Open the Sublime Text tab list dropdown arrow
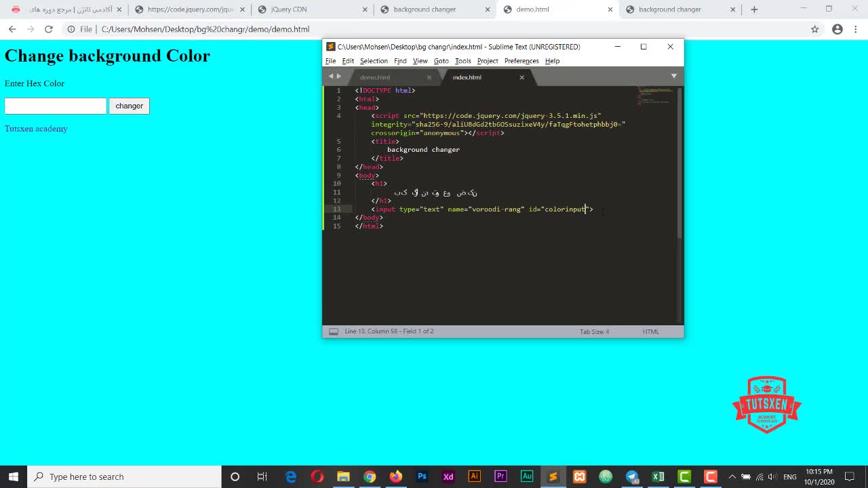The image size is (868, 488). pos(673,76)
